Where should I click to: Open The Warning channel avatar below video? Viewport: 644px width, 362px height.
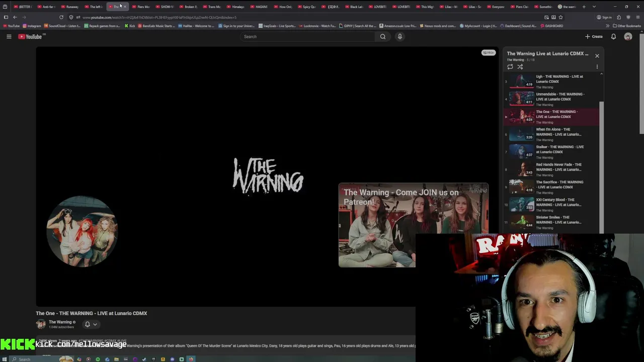pos(41,324)
